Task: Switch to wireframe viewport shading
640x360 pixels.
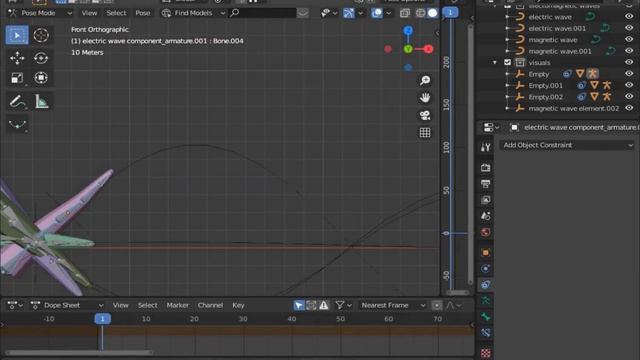Action: [420, 13]
